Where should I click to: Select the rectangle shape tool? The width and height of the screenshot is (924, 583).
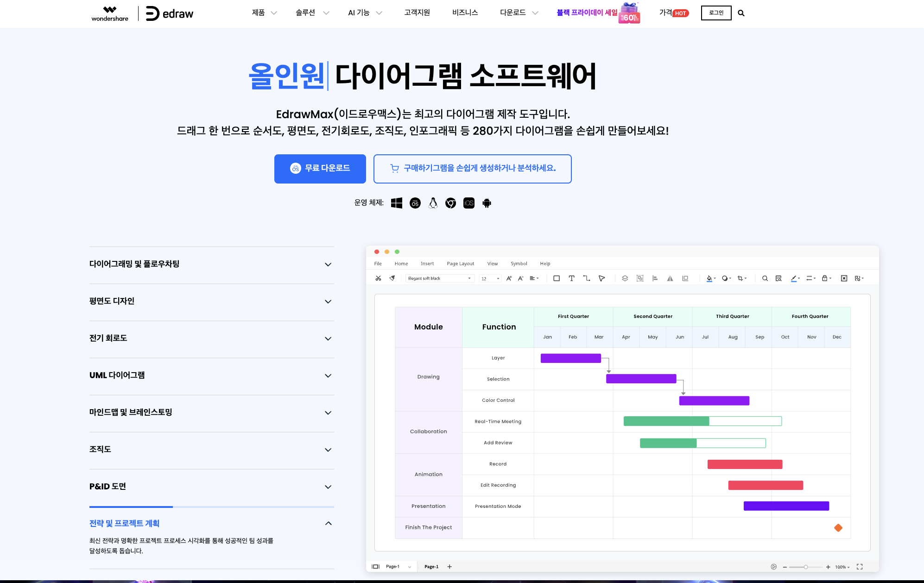click(x=557, y=279)
